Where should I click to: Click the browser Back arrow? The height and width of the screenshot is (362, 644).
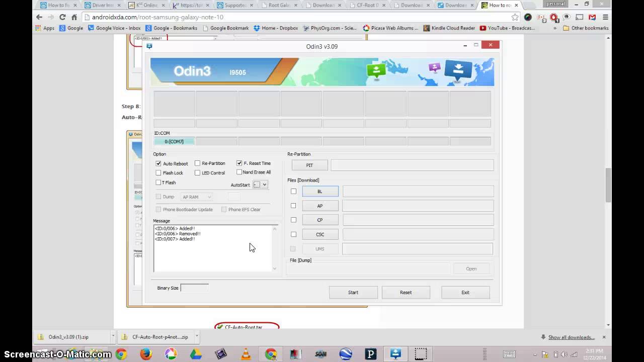[39, 17]
